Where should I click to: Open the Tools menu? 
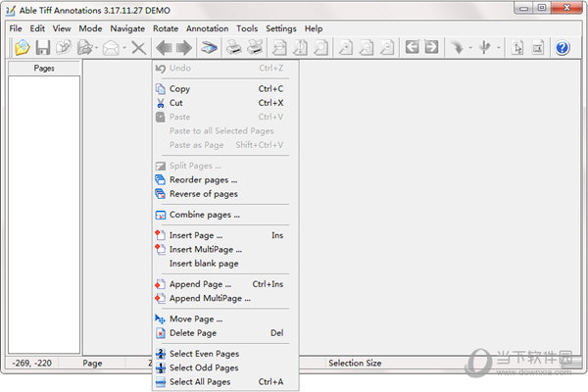(247, 28)
